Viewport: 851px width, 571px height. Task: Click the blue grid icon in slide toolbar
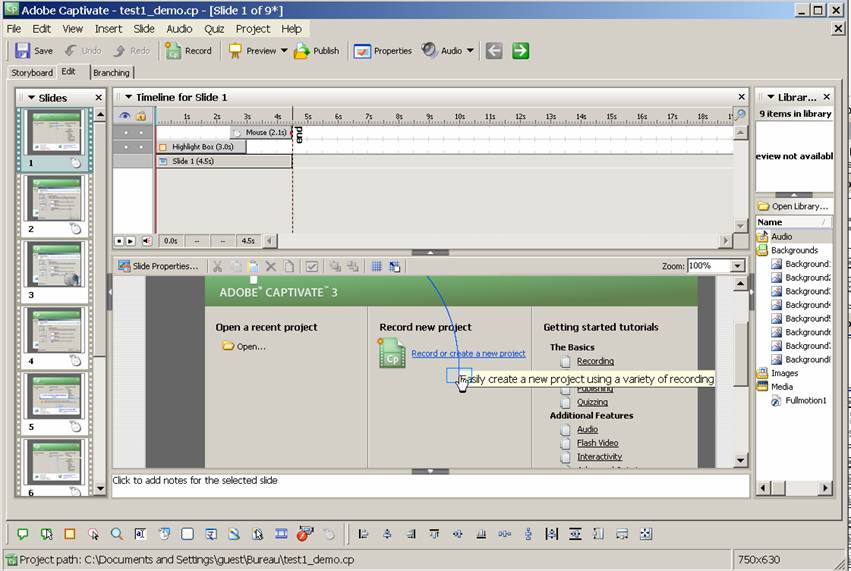pos(376,266)
